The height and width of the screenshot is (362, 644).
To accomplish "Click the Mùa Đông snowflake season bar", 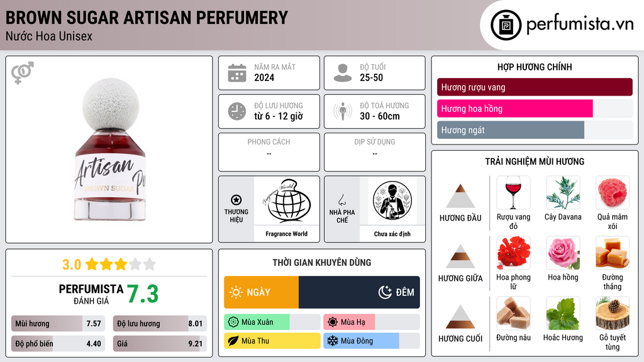I will [x=361, y=341].
